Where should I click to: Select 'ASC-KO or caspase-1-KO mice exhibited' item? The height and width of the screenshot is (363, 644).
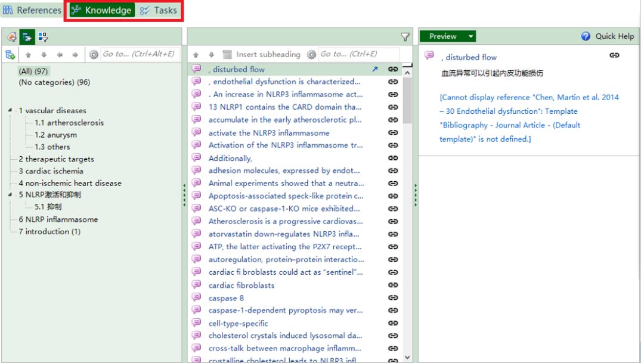[x=284, y=209]
